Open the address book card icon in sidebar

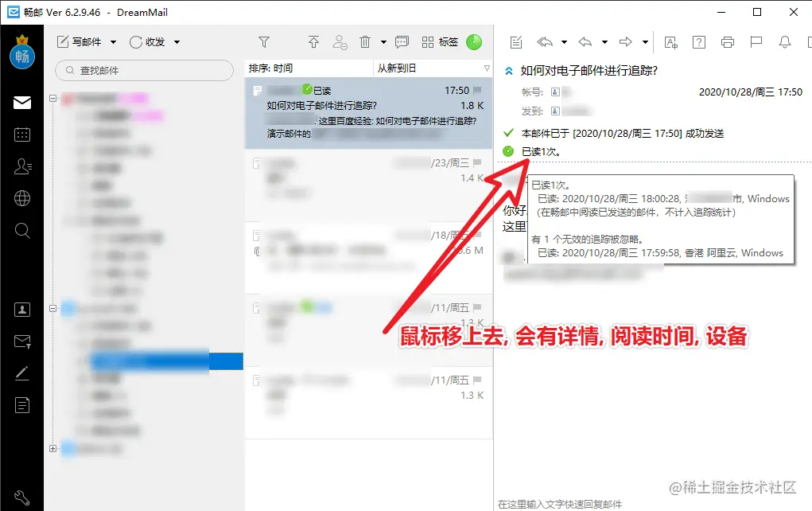pos(21,310)
